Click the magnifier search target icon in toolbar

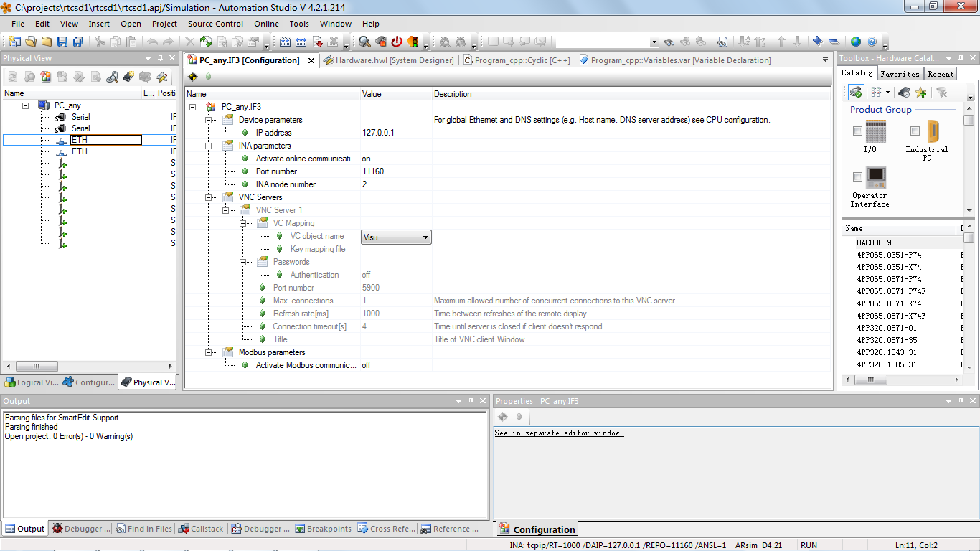coord(365,42)
